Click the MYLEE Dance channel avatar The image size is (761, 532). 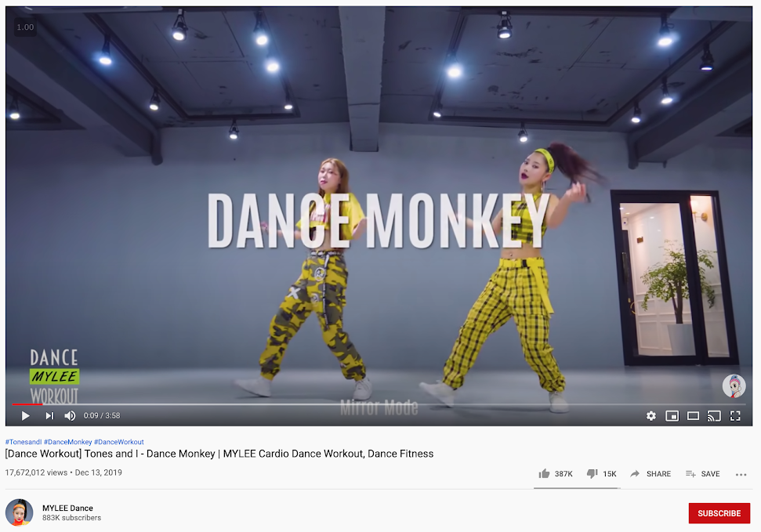[x=19, y=512]
